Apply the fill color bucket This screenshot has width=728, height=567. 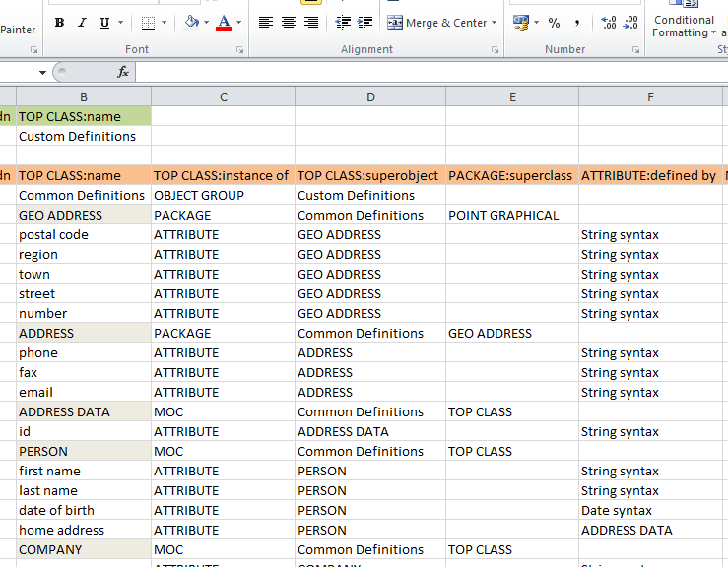(x=191, y=23)
